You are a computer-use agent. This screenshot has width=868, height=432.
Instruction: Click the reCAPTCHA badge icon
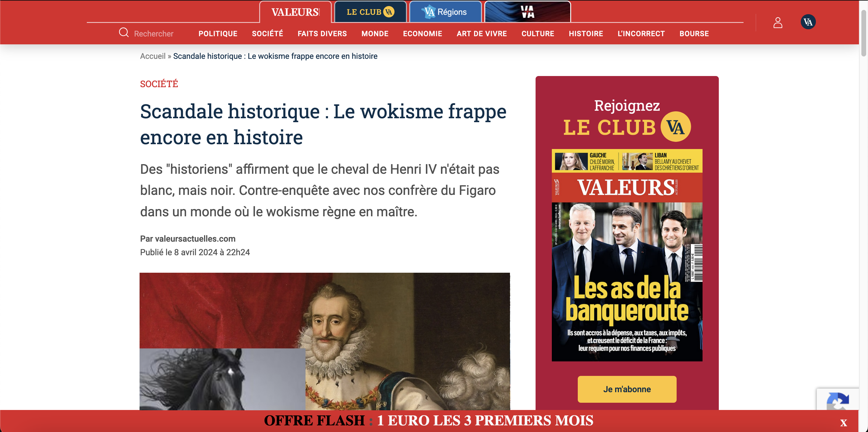click(x=838, y=400)
